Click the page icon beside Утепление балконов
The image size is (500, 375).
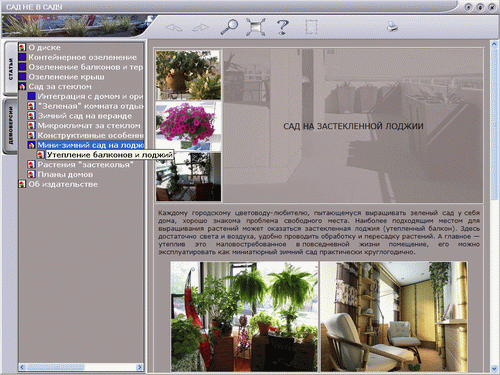click(40, 155)
